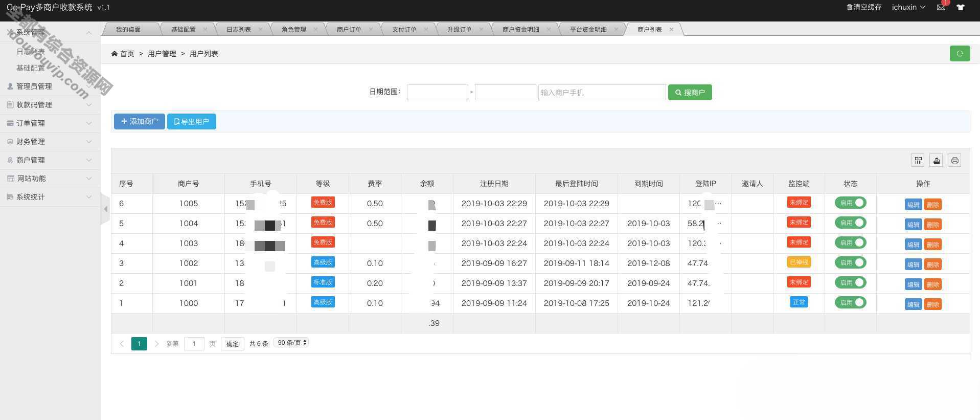
Task: Click the 输入商户手机 search field
Action: pos(602,92)
